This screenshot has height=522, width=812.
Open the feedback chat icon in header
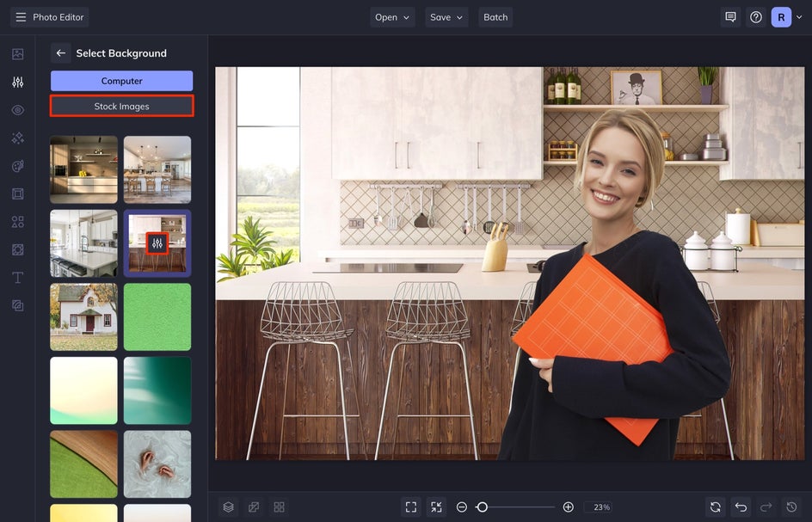pos(730,17)
